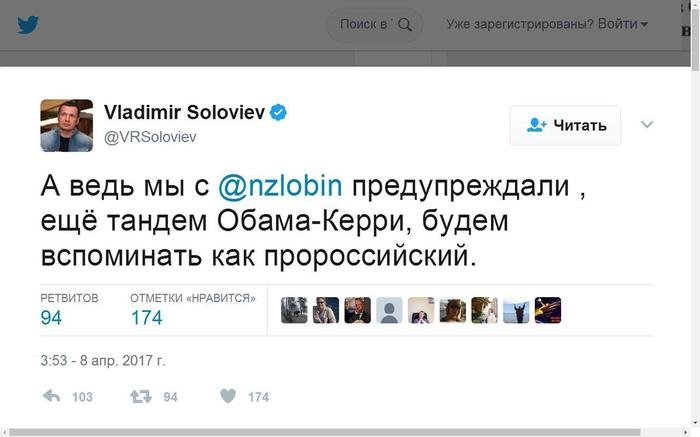Open the @VRSoloviev handle link
This screenshot has height=437, width=700.
pos(152,137)
